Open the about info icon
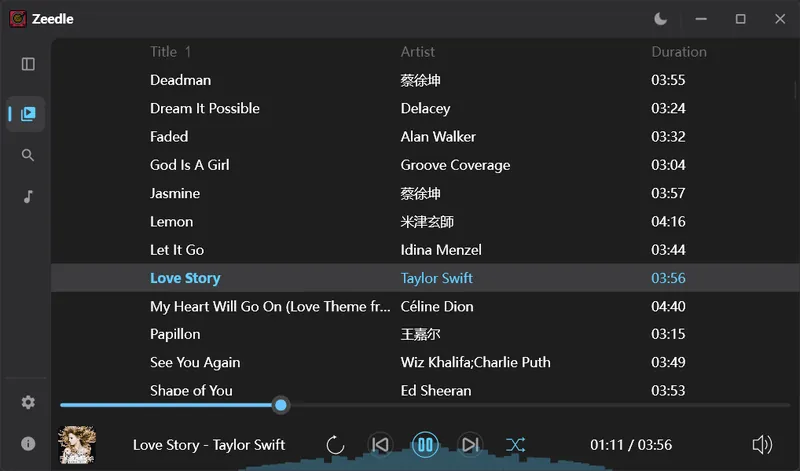Screen dimensions: 800x471 pos(28,443)
